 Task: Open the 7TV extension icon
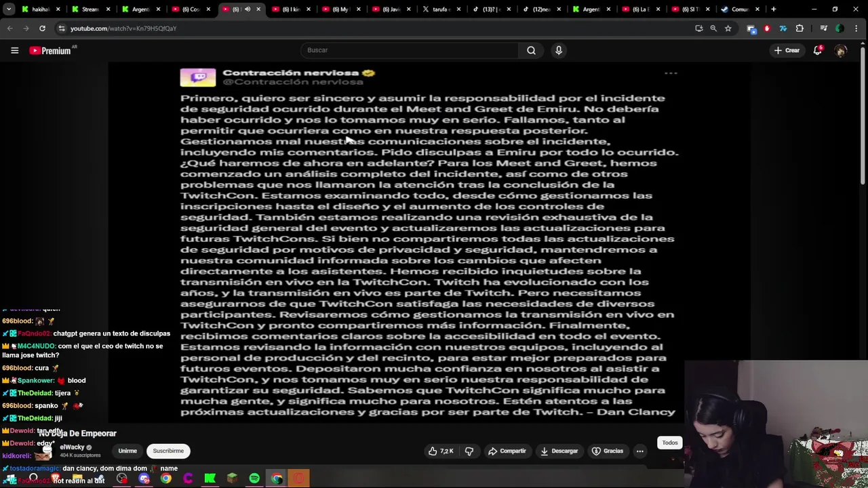[x=783, y=28]
